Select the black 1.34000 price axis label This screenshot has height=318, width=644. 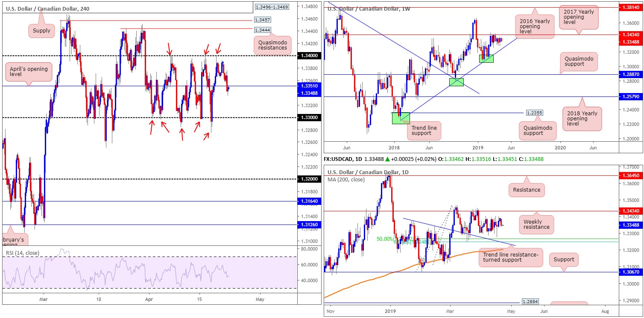309,55
